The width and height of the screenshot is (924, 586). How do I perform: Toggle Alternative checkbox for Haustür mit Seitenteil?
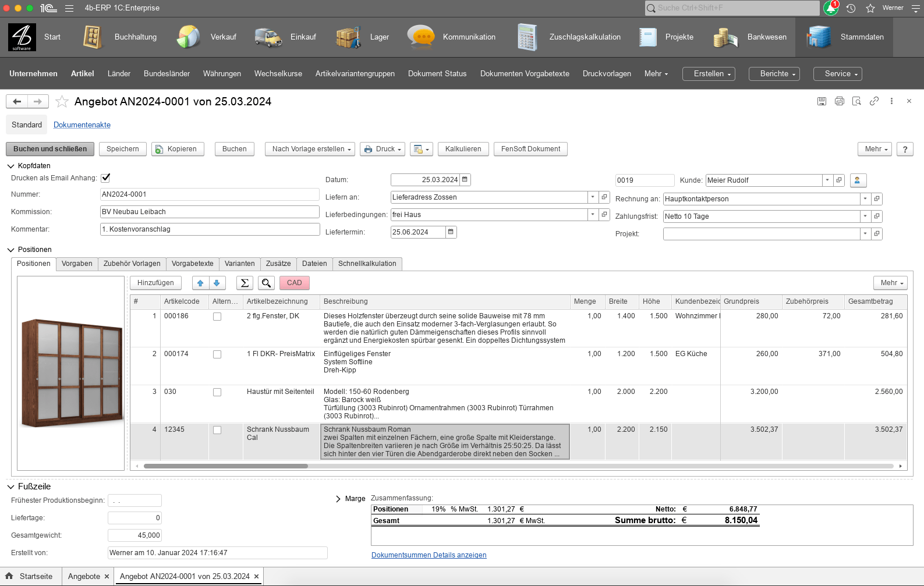[217, 392]
